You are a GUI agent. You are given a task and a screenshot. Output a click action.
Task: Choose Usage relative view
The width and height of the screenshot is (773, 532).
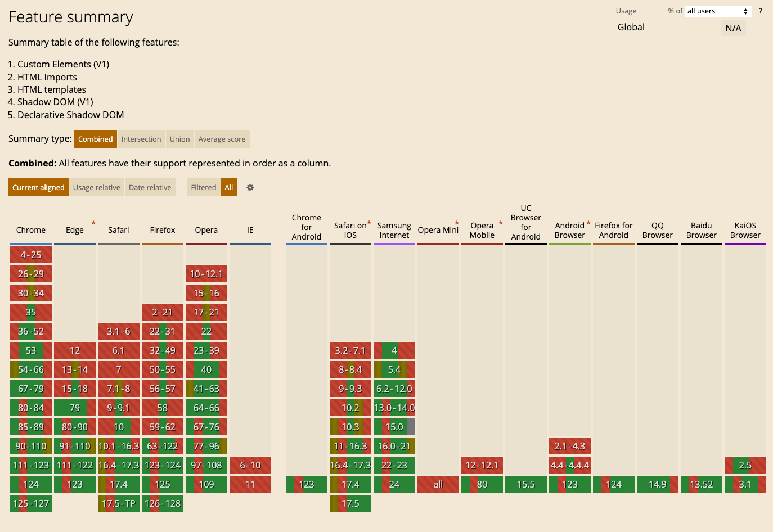pos(97,187)
